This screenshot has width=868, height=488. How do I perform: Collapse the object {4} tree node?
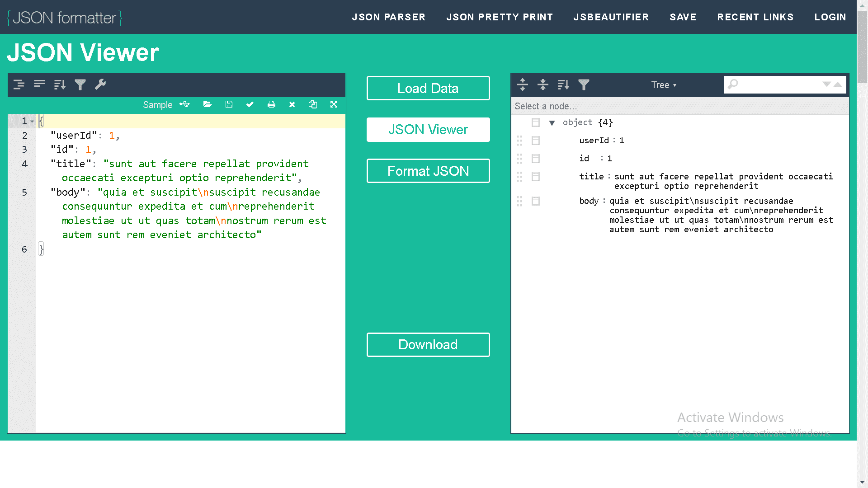(x=552, y=123)
